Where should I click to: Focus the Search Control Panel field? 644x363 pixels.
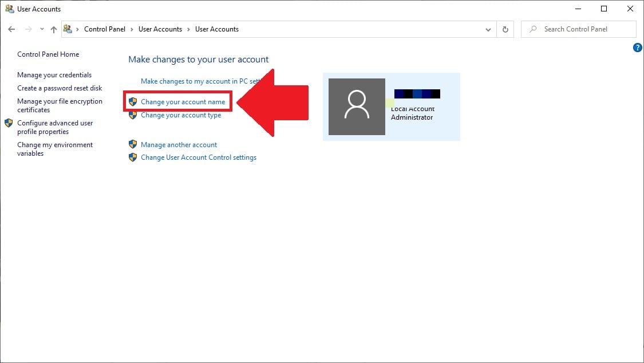coord(578,29)
